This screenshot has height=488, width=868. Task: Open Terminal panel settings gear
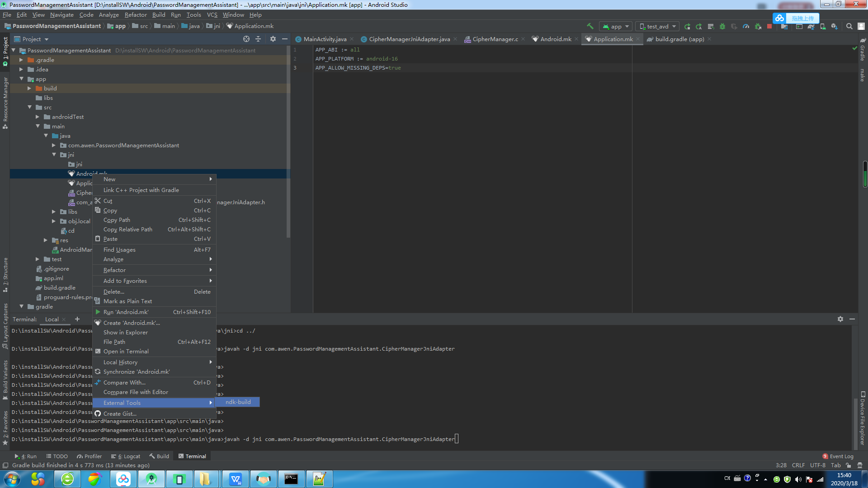click(x=840, y=319)
